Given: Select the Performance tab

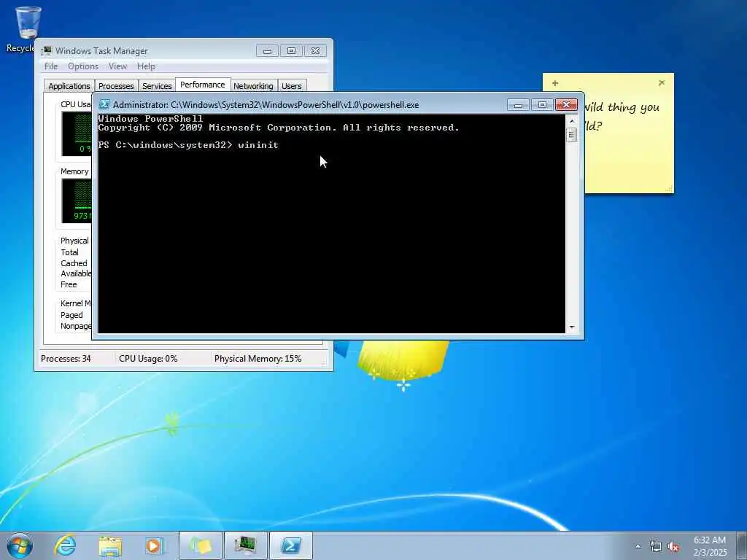Looking at the screenshot, I should pyautogui.click(x=203, y=85).
